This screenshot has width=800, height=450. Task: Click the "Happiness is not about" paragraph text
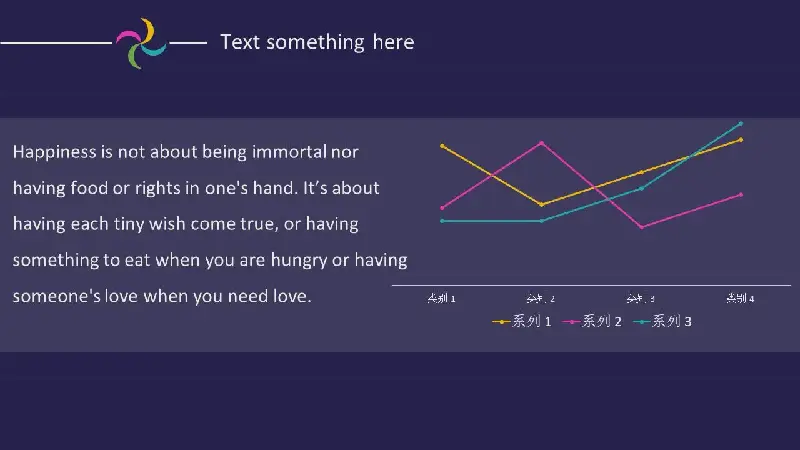(210, 223)
